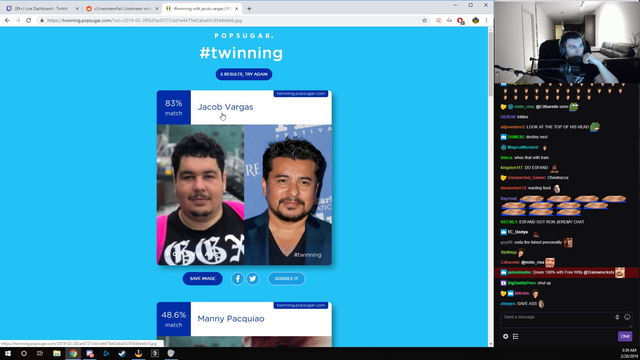Click username BigDaddyPorro in chat
640x360 pixels.
pos(522,283)
